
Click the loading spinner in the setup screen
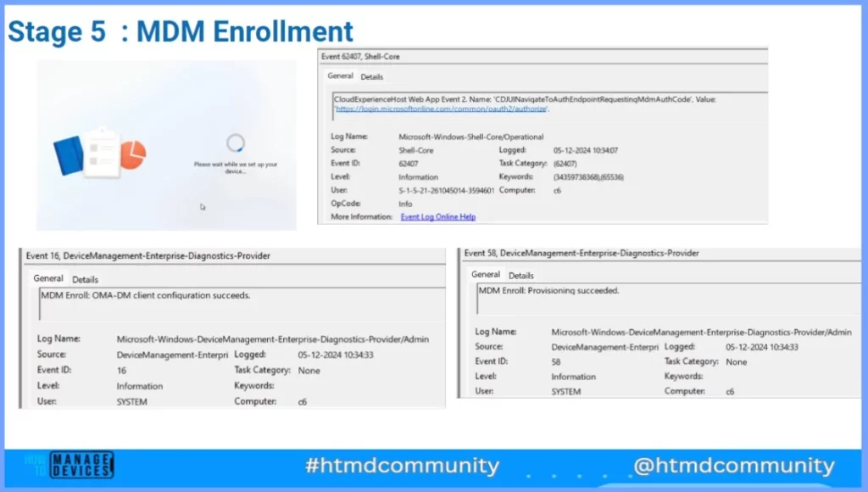(236, 143)
